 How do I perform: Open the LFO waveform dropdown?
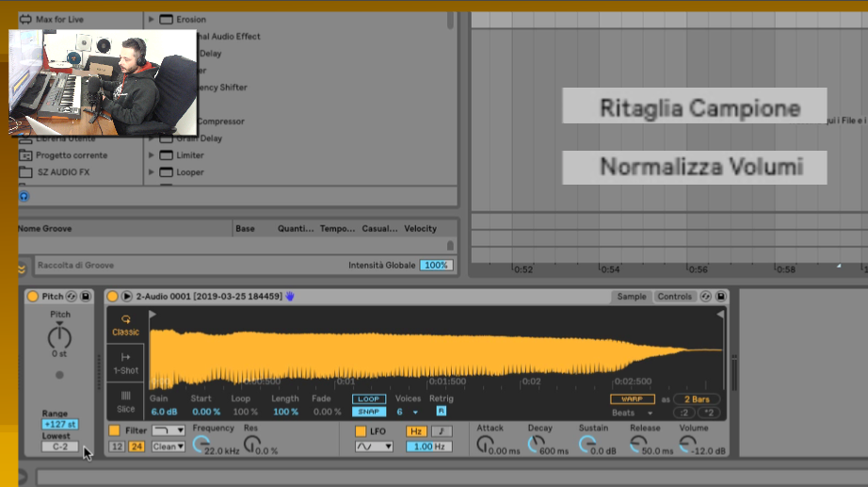point(374,446)
